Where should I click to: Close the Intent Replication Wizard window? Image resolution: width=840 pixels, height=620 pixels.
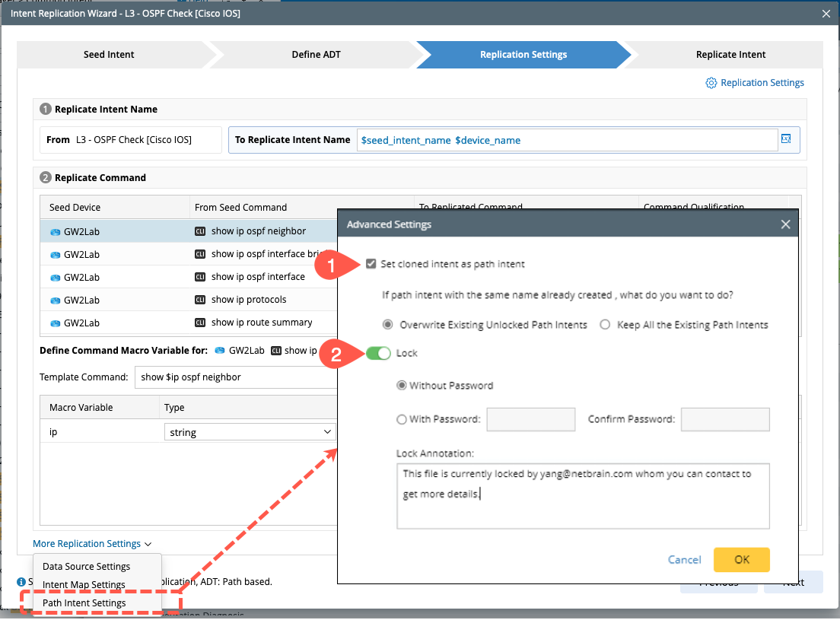(826, 14)
